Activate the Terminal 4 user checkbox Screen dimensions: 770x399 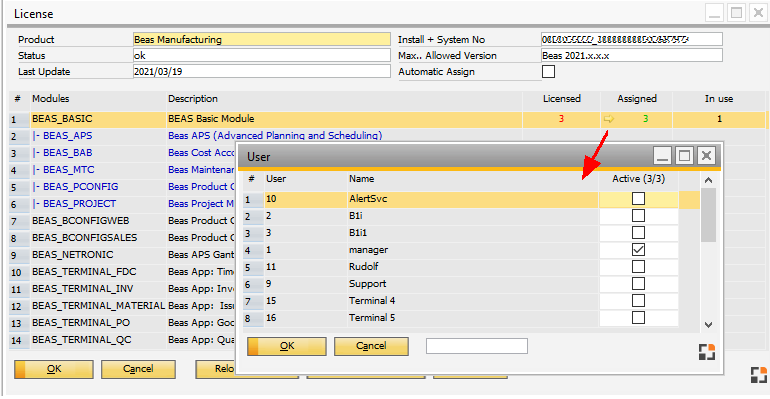click(638, 301)
